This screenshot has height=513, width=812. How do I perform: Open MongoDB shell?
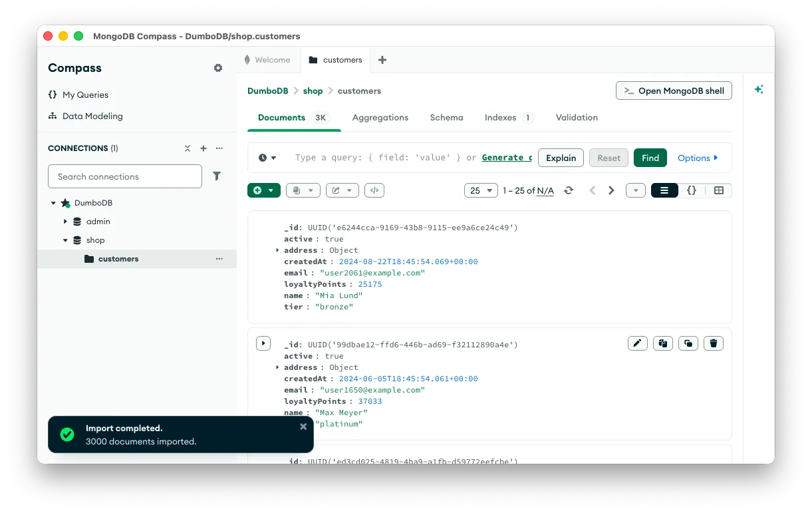pyautogui.click(x=674, y=90)
